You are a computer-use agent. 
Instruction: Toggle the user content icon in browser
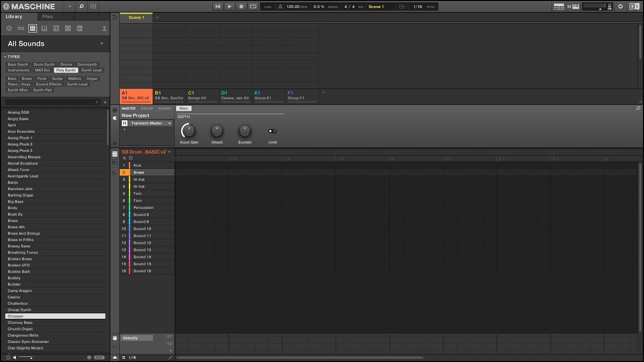pyautogui.click(x=104, y=29)
